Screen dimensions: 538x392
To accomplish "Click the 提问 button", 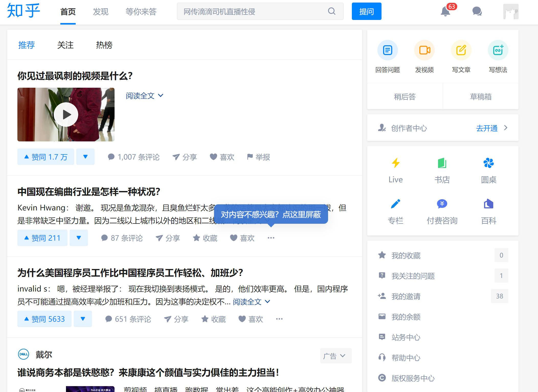I will click(x=366, y=11).
